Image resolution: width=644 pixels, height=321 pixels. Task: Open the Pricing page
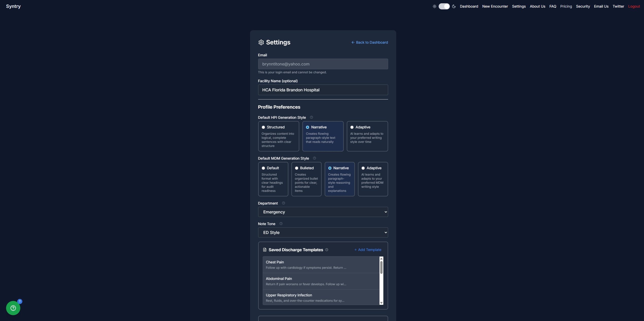point(566,6)
